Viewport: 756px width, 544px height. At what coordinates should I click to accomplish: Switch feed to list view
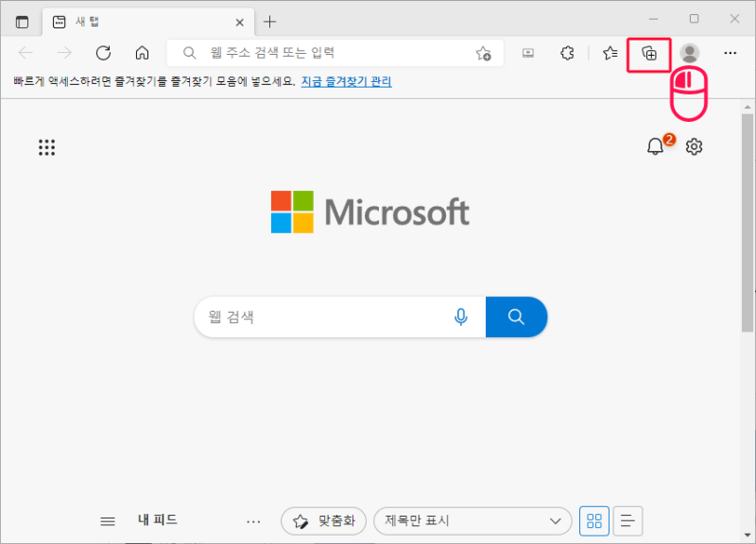point(627,521)
